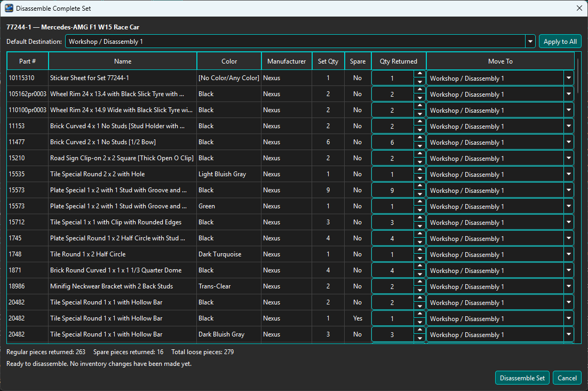Open Move To dropdown for Dark Turquoise 1748
Image resolution: width=588 pixels, height=391 pixels.
pos(568,254)
